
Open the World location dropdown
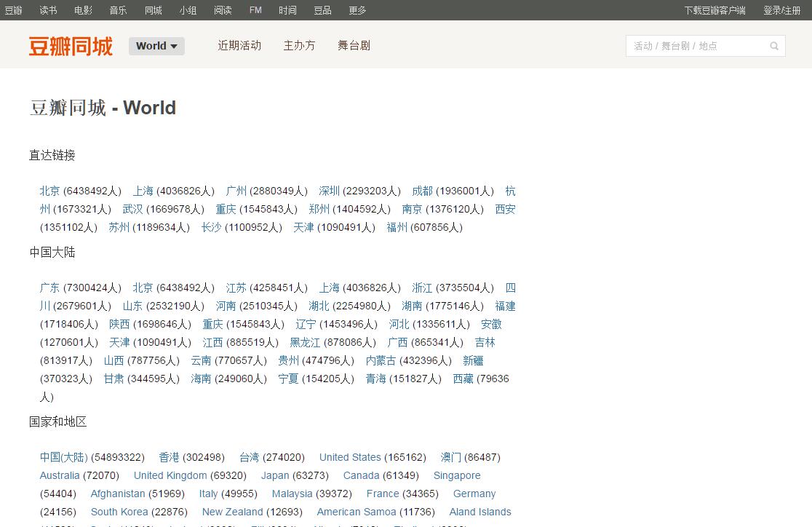pos(156,46)
